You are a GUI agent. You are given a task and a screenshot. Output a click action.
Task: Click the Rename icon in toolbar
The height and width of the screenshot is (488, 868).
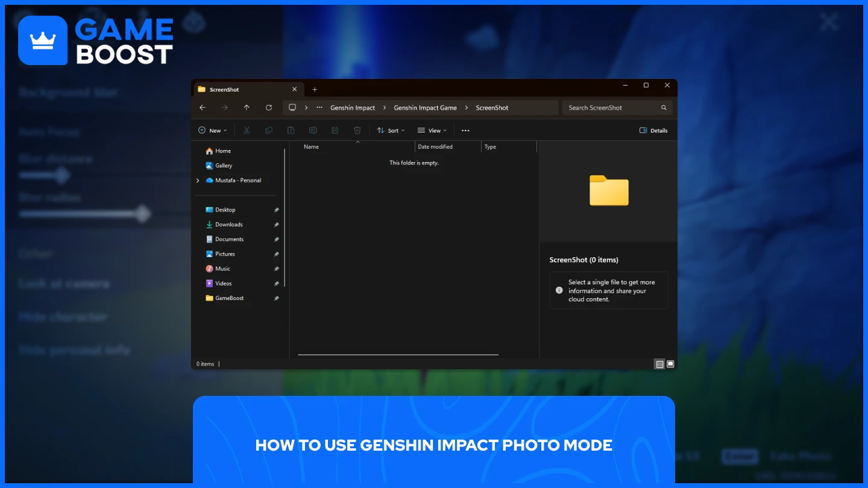click(x=313, y=130)
